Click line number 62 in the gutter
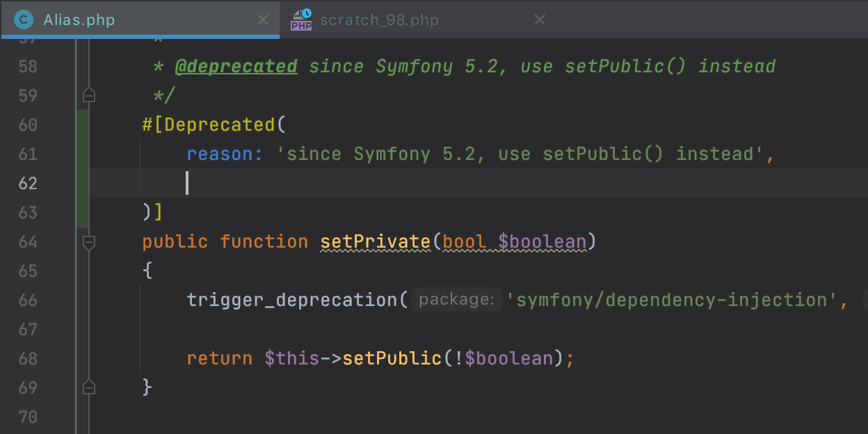This screenshot has height=434, width=868. pyautogui.click(x=28, y=183)
